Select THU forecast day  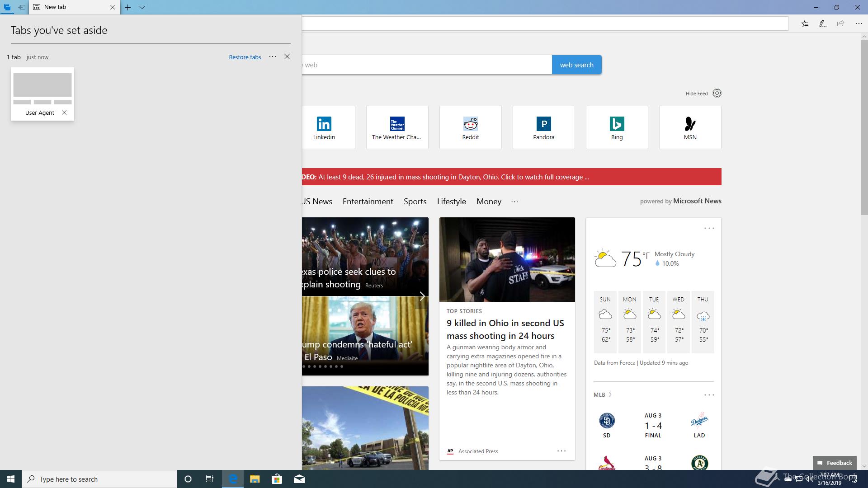[x=703, y=322]
